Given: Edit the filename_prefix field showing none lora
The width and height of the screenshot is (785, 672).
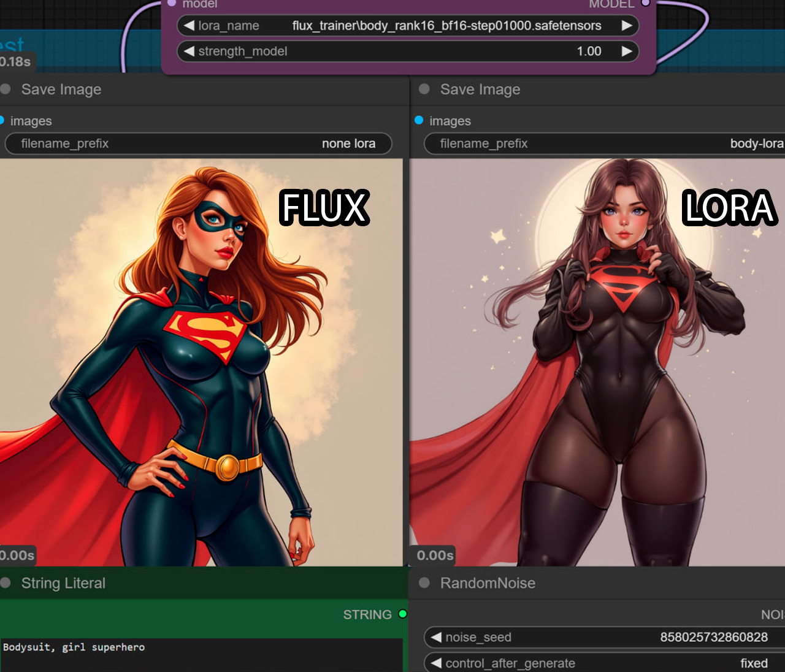Looking at the screenshot, I should pos(198,143).
